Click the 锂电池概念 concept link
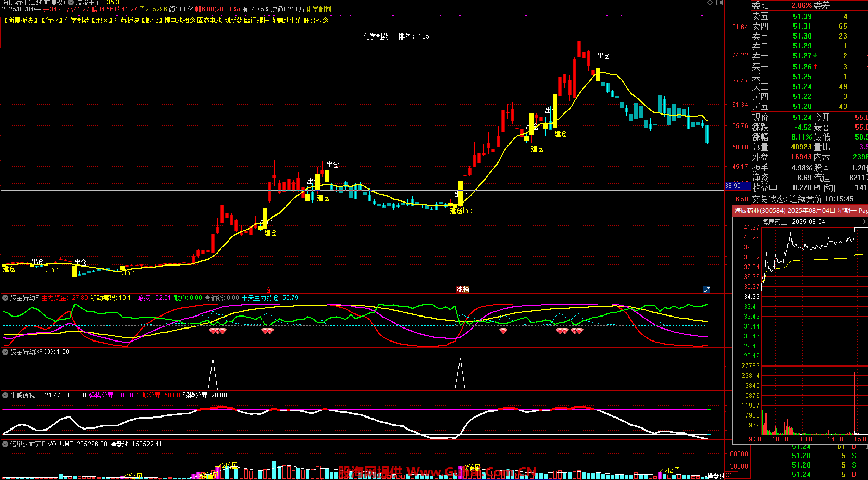This screenshot has height=480, width=868. (180, 20)
